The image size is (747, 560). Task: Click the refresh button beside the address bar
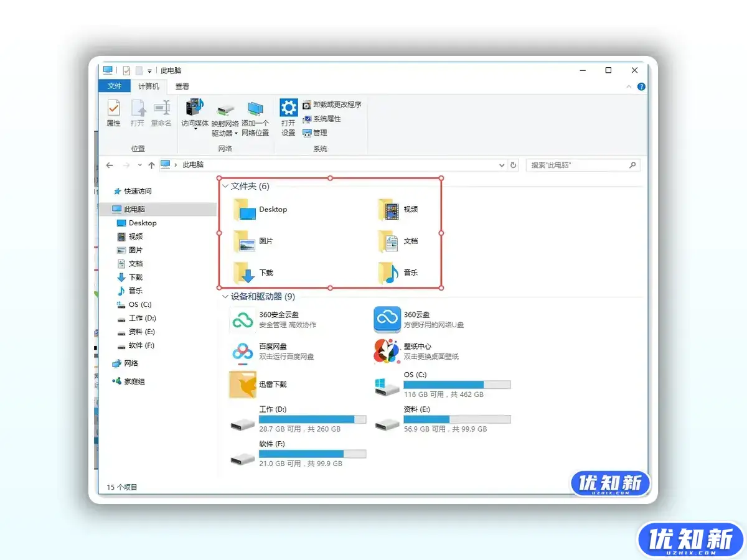(513, 165)
